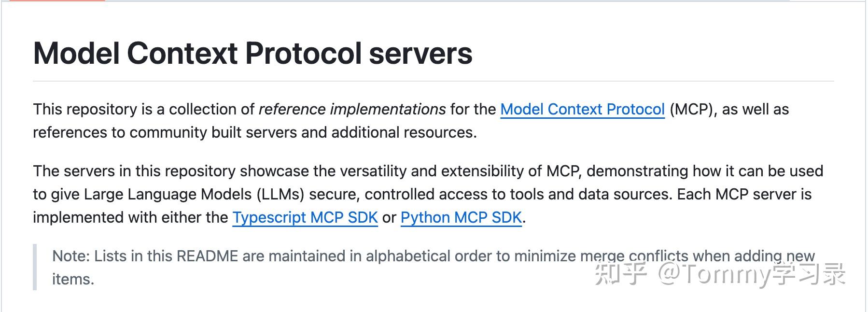Click the gray blockquote bar beside Note

click(35, 267)
